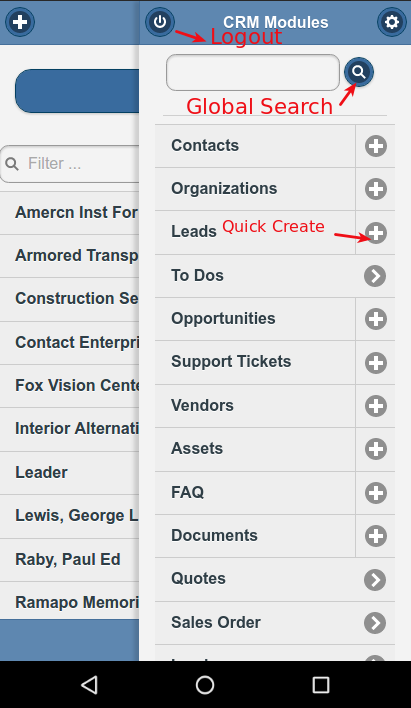
Task: Quick create a new Lead
Action: pyautogui.click(x=376, y=233)
